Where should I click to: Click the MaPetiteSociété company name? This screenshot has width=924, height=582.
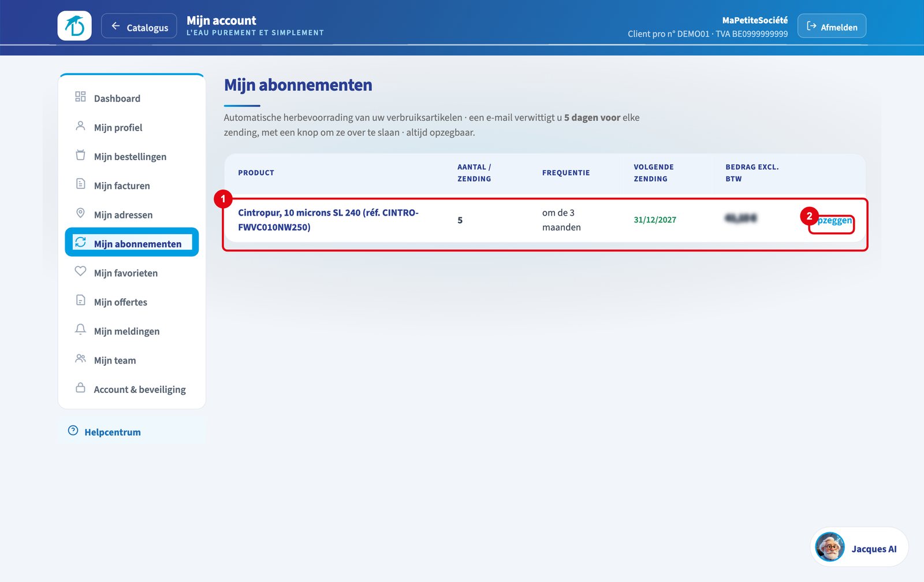tap(755, 20)
